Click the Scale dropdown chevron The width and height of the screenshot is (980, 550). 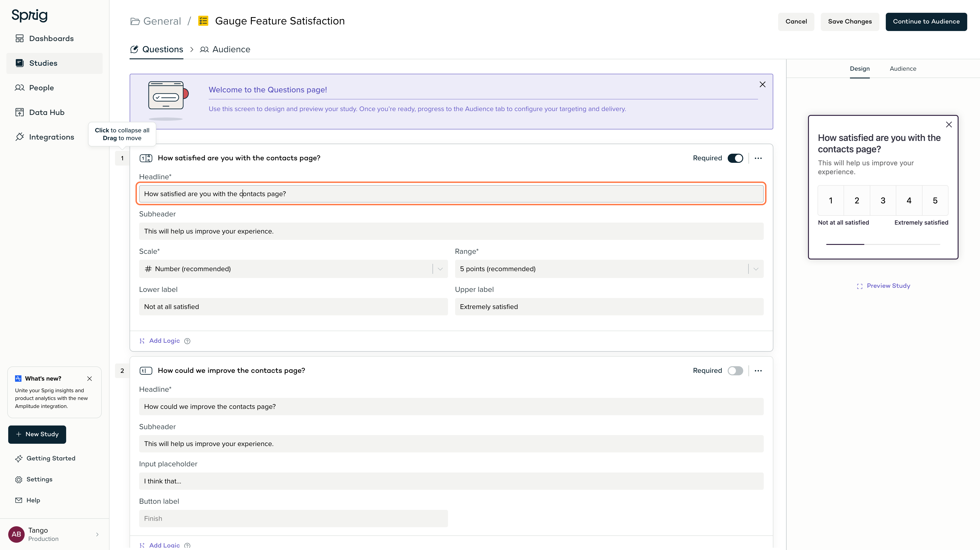coord(440,269)
